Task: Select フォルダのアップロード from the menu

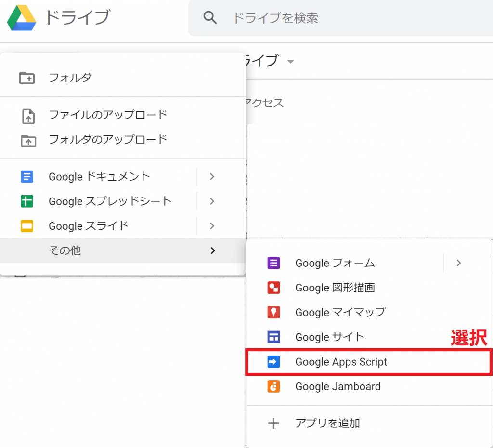Action: pos(108,140)
